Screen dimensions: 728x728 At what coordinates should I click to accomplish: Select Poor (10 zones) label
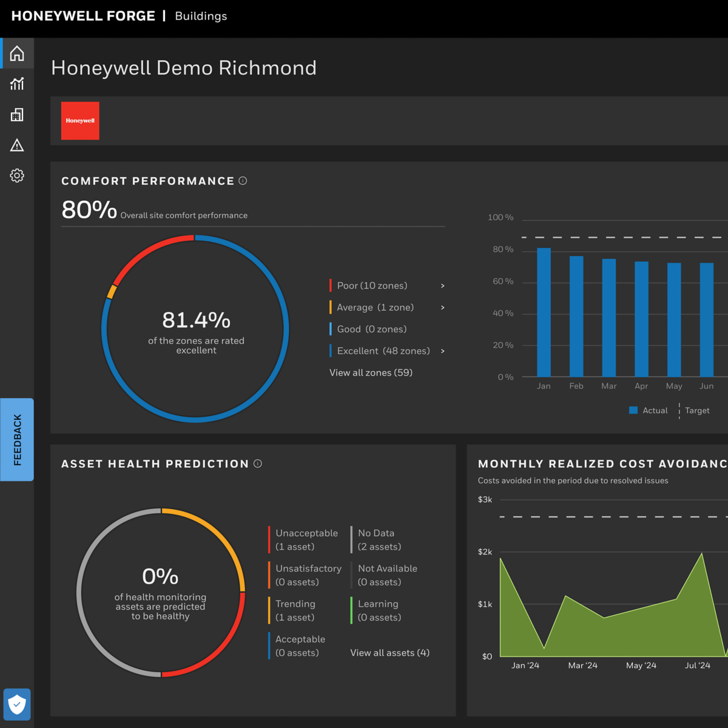[372, 286]
